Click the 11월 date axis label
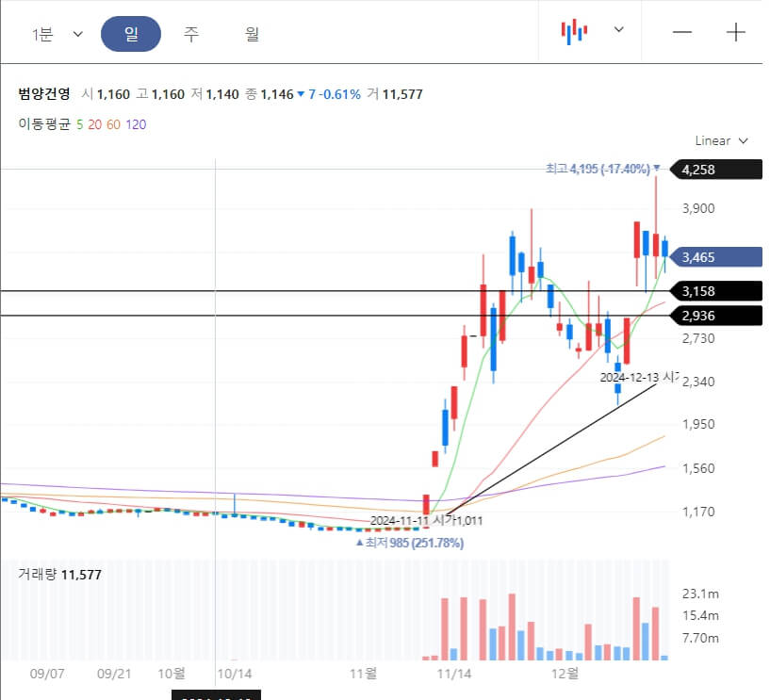 click(x=364, y=674)
